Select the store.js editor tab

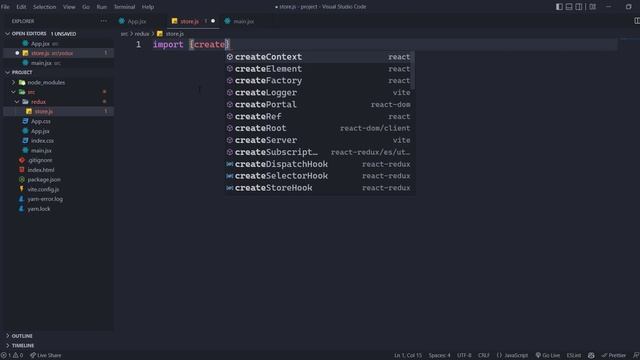coord(189,21)
